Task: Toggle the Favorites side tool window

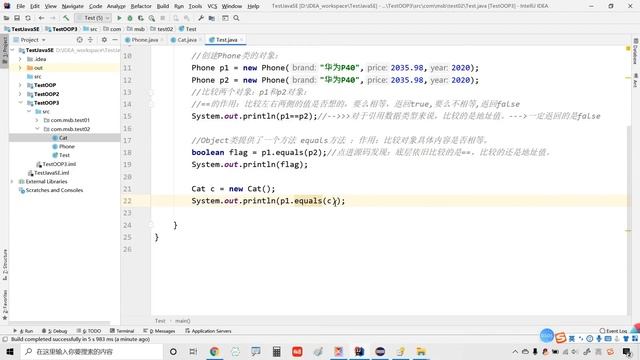Action: 4,304
